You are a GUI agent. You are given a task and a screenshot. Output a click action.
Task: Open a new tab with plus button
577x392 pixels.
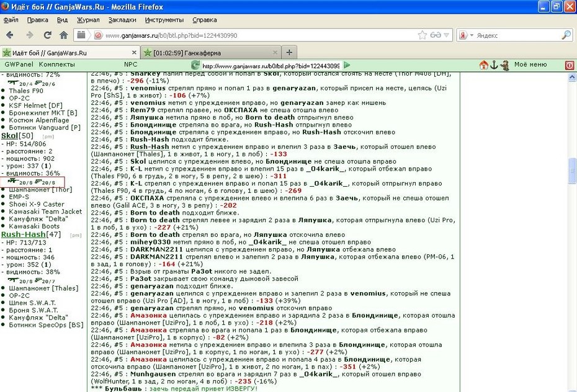[x=289, y=53]
